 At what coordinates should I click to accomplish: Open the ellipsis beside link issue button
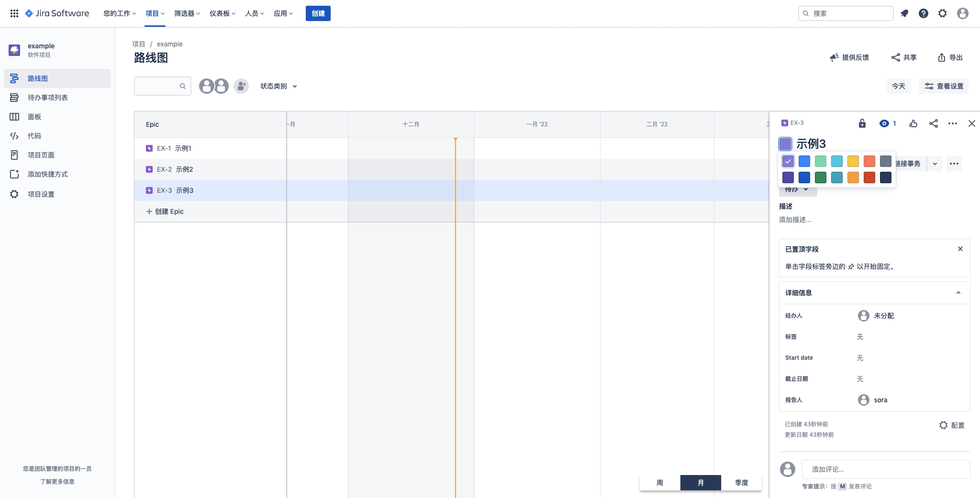(x=954, y=164)
